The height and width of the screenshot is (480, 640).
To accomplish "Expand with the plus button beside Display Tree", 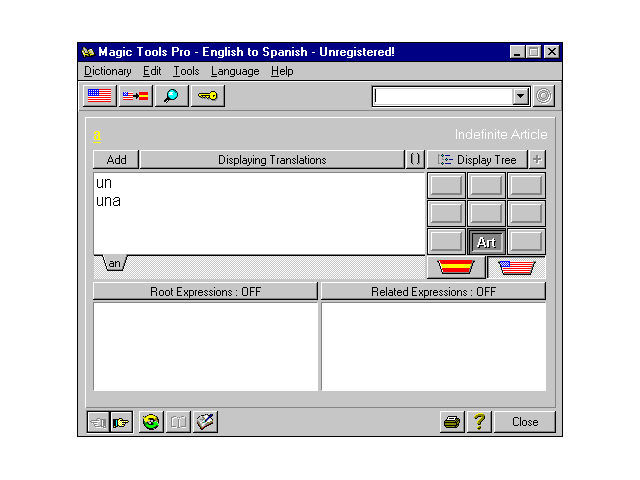I will click(538, 160).
